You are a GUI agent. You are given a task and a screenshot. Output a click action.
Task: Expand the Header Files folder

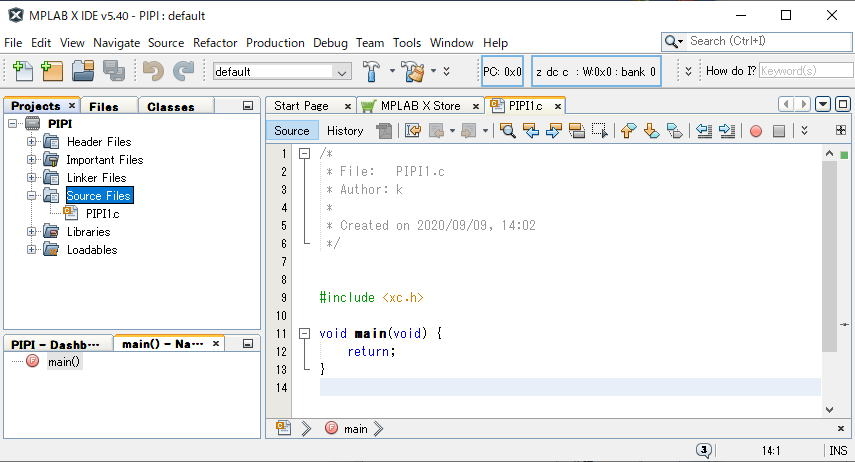[32, 142]
